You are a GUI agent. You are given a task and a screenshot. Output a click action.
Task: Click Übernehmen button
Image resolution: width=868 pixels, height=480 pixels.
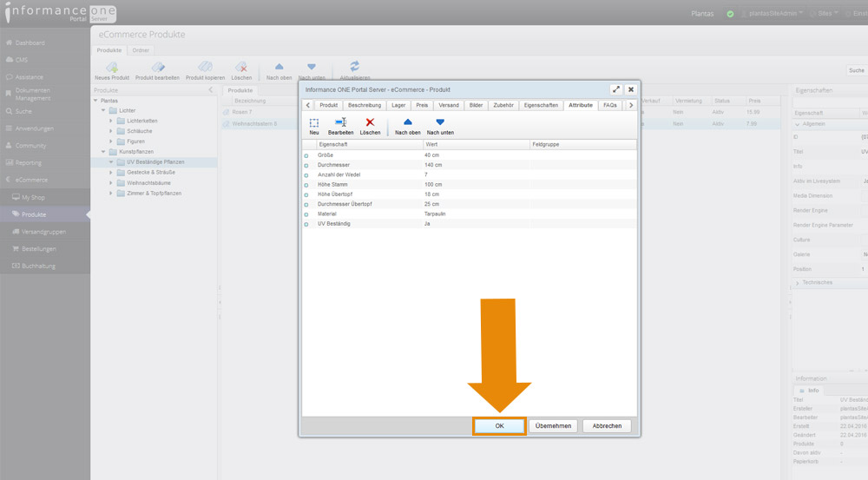tap(553, 425)
